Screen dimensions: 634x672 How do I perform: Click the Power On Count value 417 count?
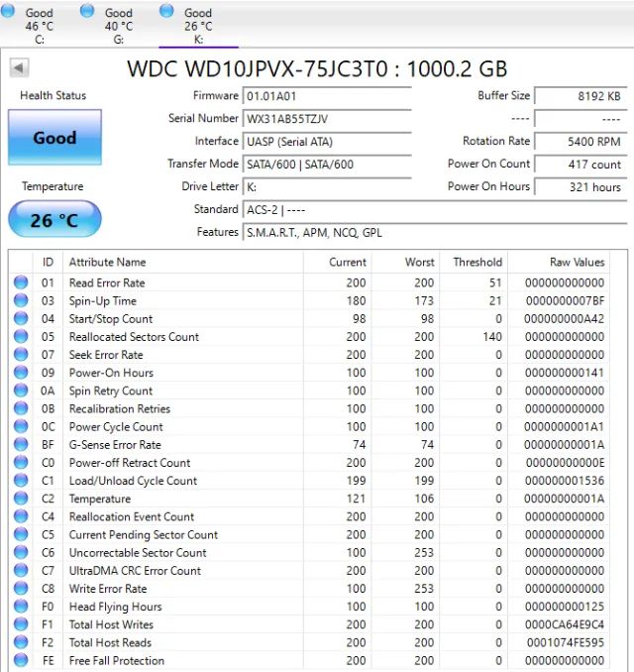(x=581, y=165)
